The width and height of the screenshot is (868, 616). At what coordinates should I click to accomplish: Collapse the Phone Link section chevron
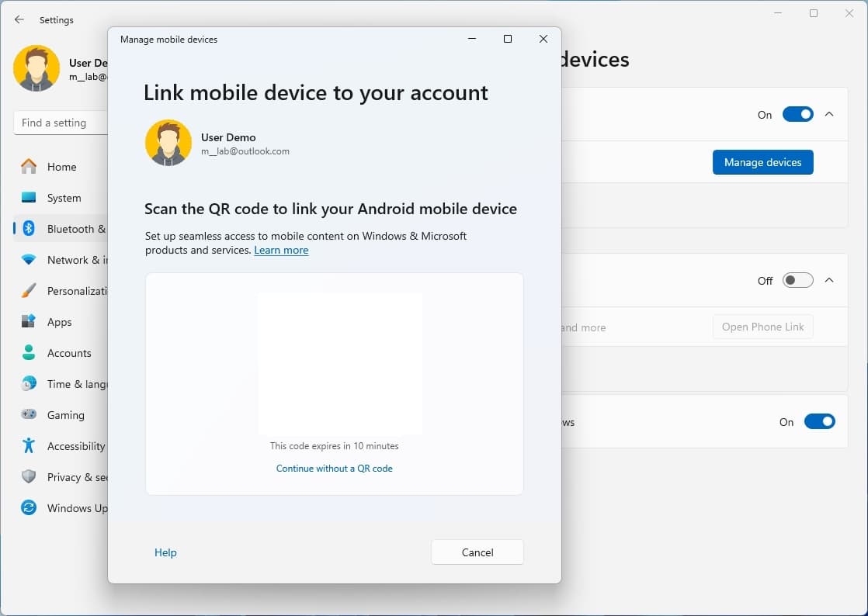pyautogui.click(x=829, y=281)
